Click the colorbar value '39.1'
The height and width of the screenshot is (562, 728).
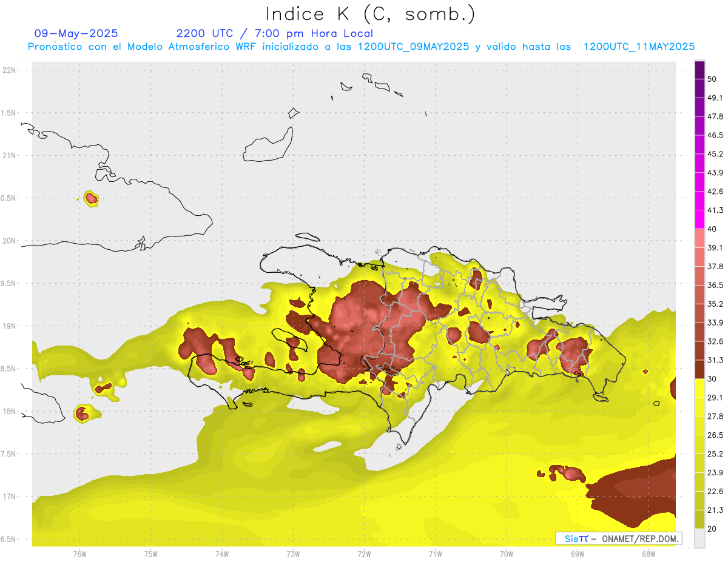(715, 247)
